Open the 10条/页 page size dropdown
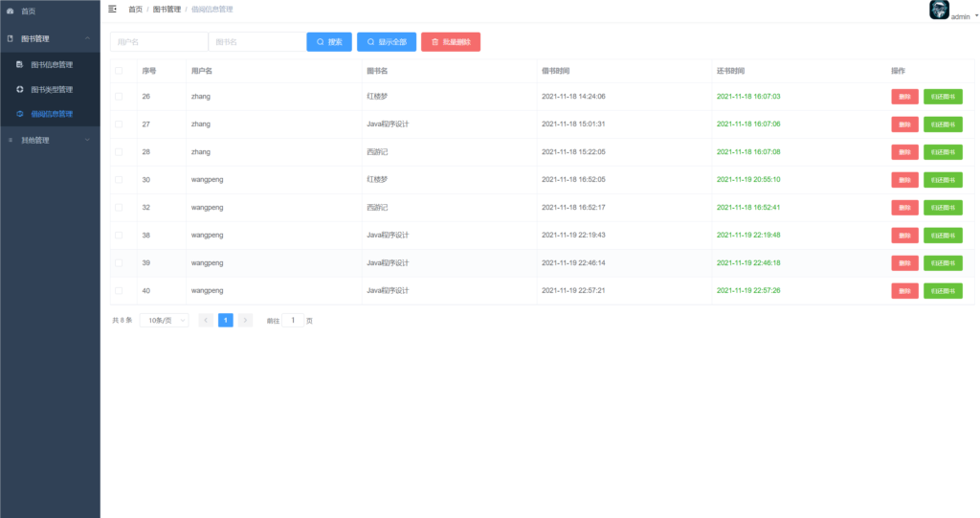The height and width of the screenshot is (518, 980). (164, 321)
